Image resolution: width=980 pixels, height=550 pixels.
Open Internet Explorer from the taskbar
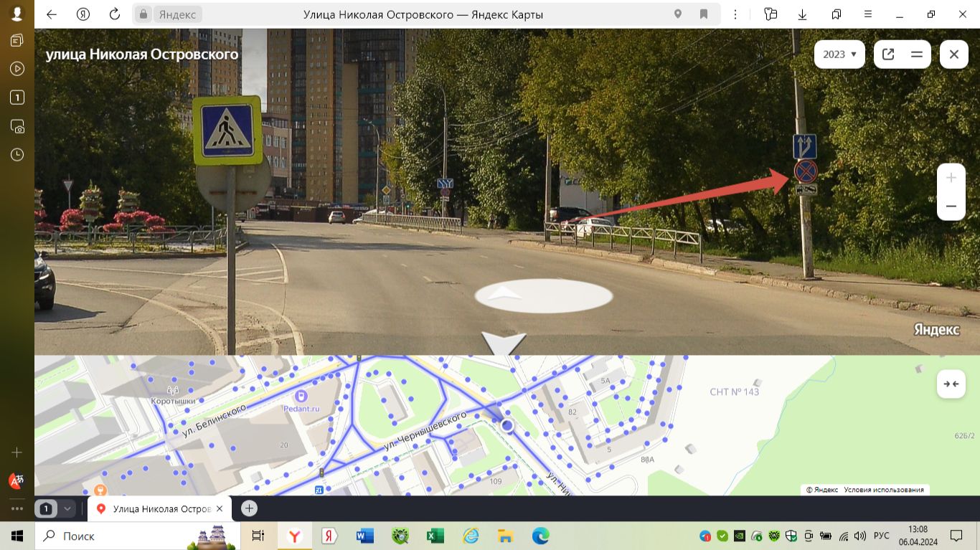click(x=471, y=536)
